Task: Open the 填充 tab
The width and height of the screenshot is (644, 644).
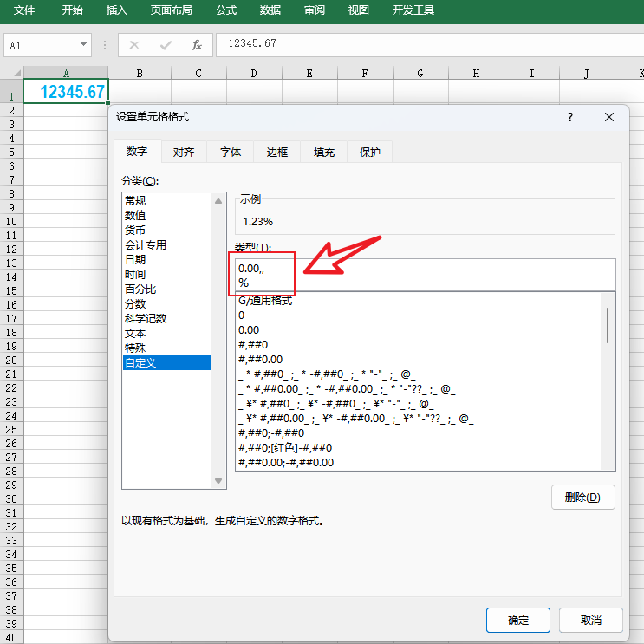Action: coord(324,152)
